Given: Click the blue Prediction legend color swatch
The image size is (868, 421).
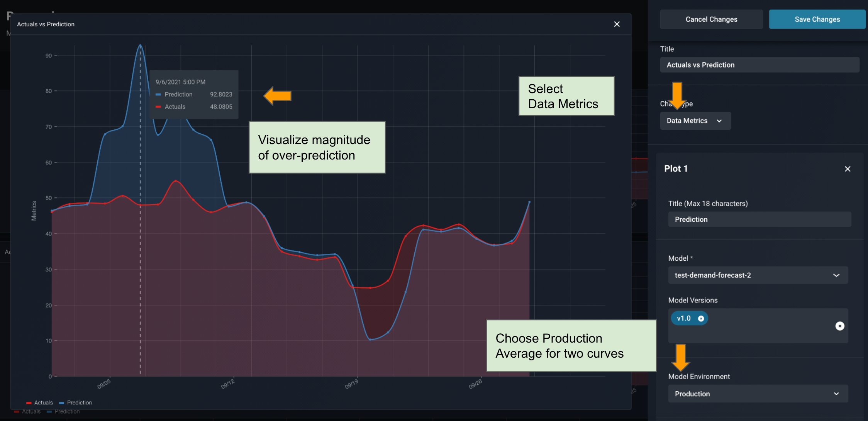Looking at the screenshot, I should point(61,403).
